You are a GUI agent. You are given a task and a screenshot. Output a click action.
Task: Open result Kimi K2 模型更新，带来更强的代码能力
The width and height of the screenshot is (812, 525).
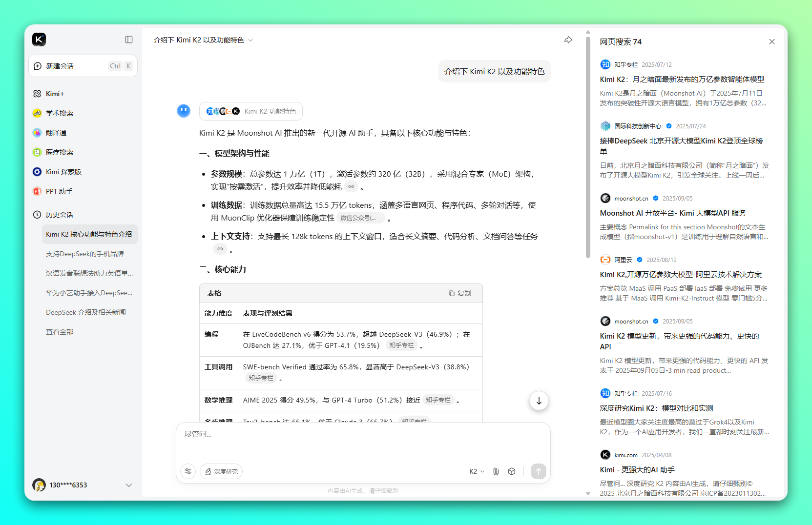680,342
